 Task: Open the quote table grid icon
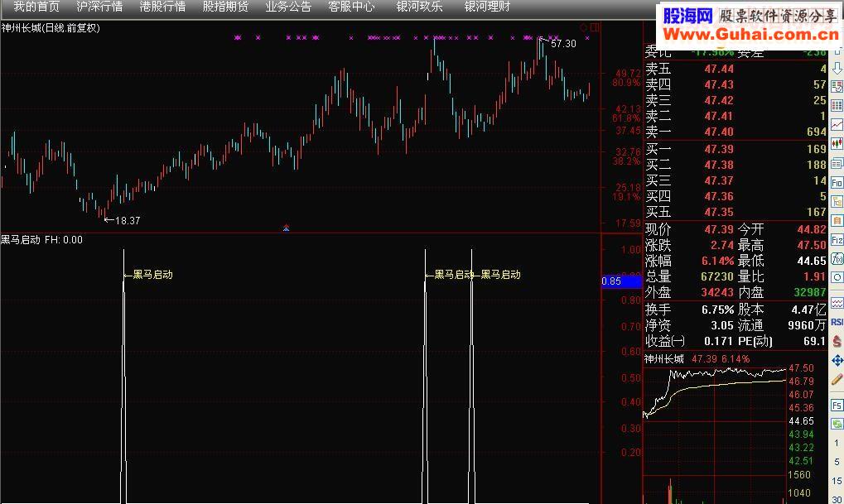point(837,105)
